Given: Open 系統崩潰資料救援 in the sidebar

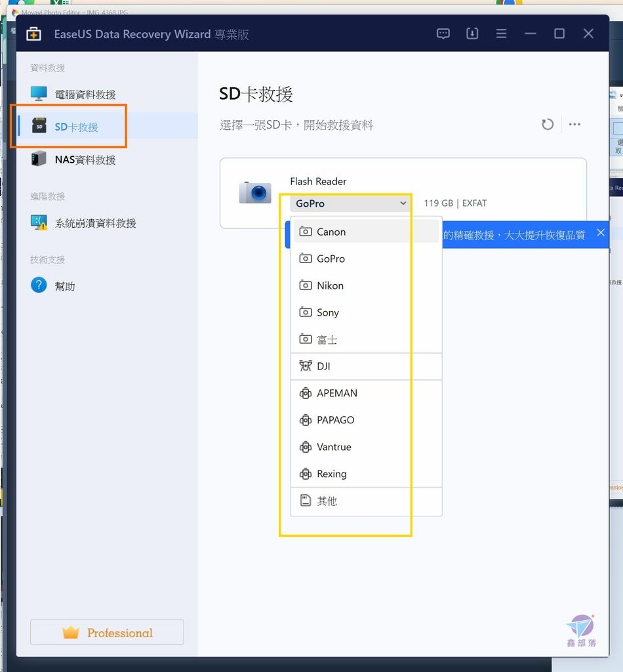Looking at the screenshot, I should click(107, 223).
